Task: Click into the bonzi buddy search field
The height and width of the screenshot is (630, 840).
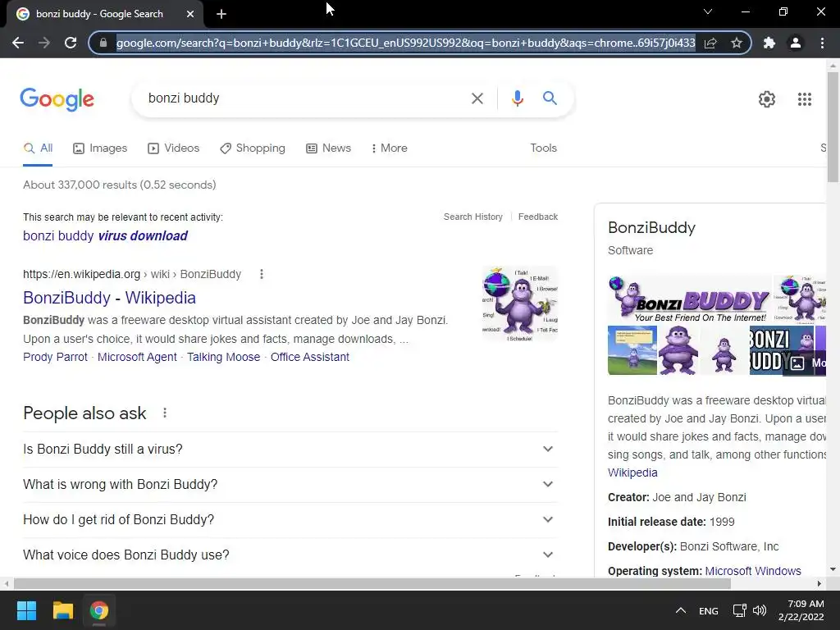Action: pos(305,98)
